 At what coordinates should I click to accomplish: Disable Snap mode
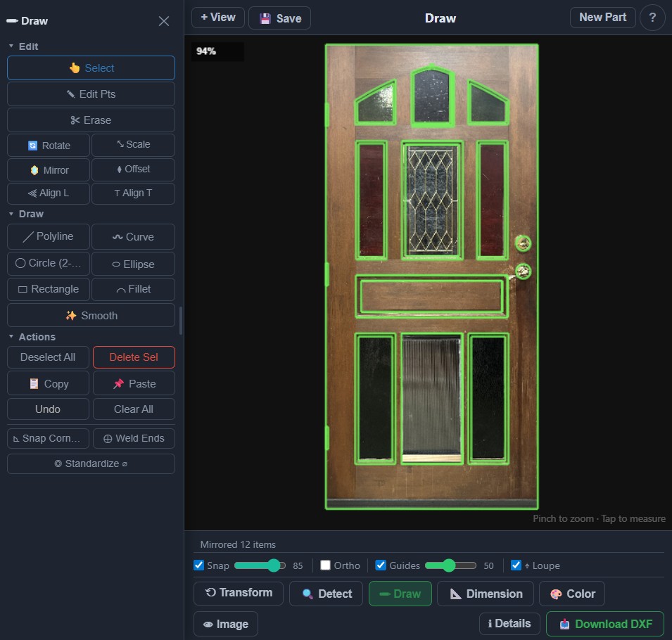pos(198,565)
